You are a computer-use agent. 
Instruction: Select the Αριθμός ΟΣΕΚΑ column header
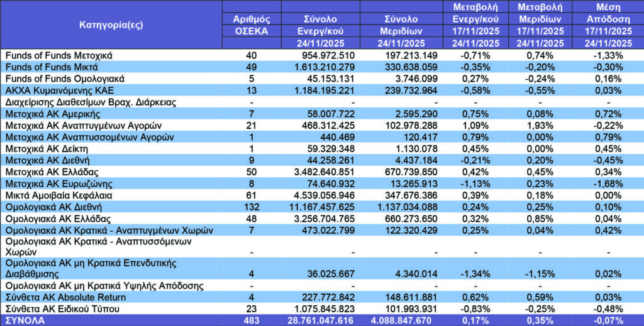tap(252, 24)
